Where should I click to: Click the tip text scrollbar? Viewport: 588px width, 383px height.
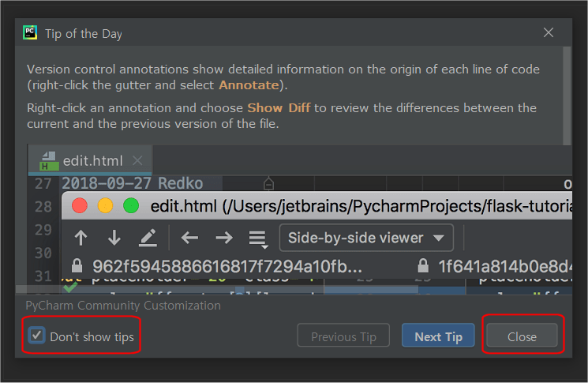click(x=567, y=96)
